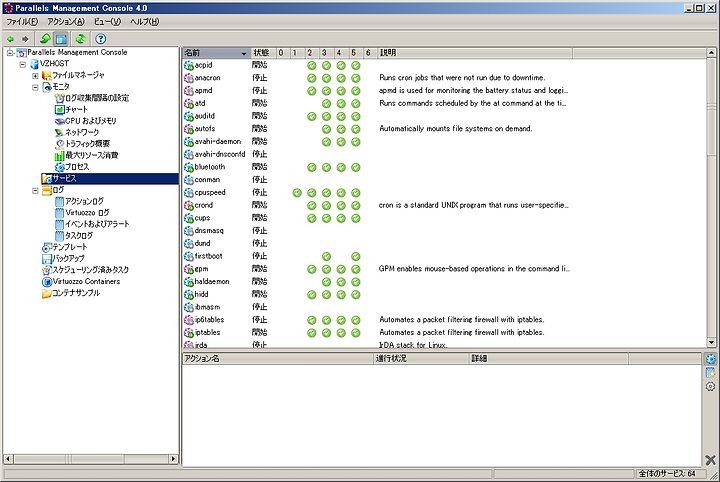Click the チャート icon in tree
The width and height of the screenshot is (720, 482).
coord(59,109)
